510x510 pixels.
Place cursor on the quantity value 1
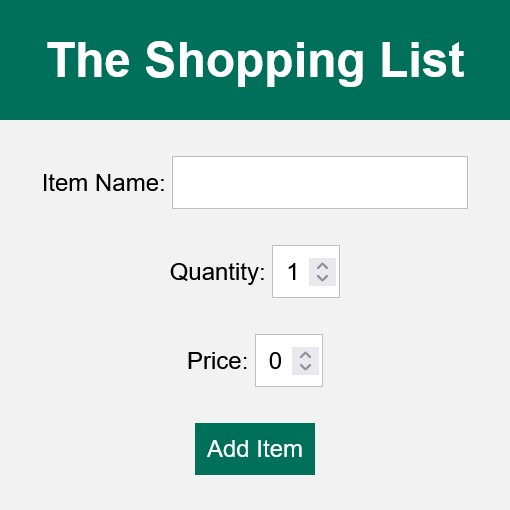coord(292,272)
